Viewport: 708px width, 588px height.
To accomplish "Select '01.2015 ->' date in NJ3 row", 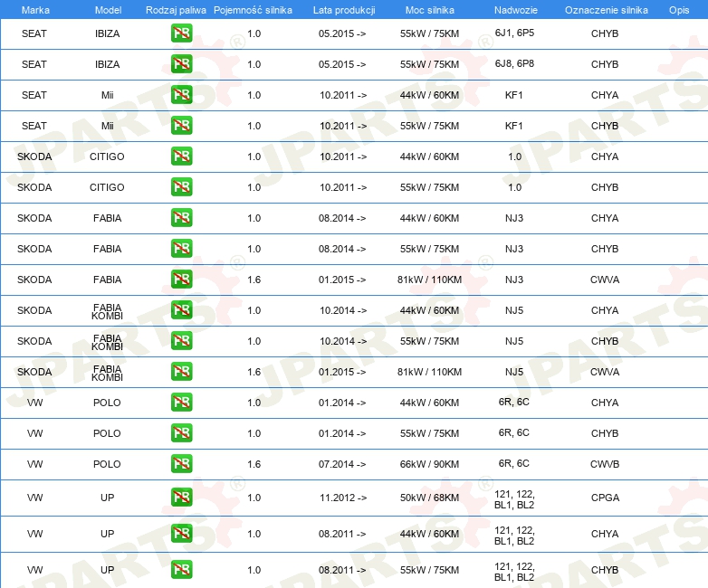I will (x=342, y=280).
